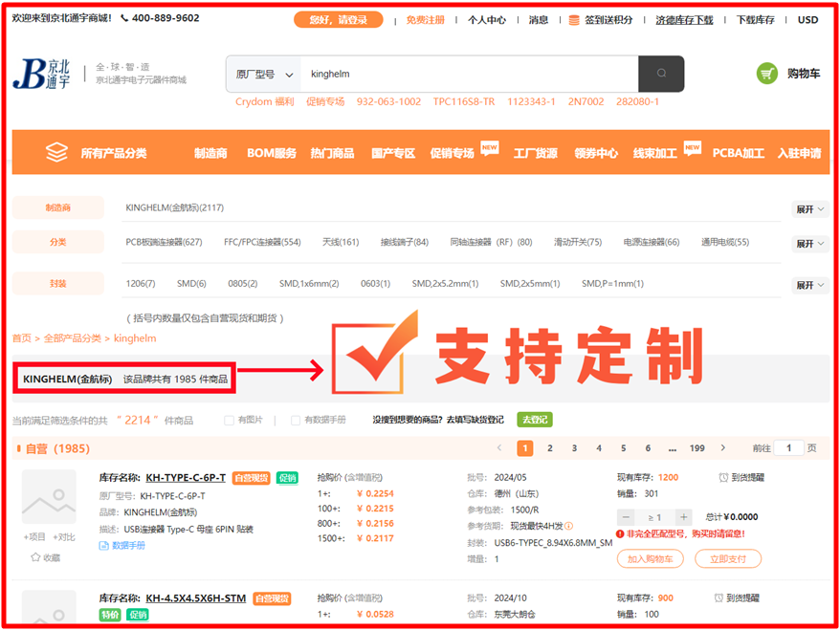Image resolution: width=840 pixels, height=630 pixels.
Task: Go to page 2 of results
Action: coord(549,447)
